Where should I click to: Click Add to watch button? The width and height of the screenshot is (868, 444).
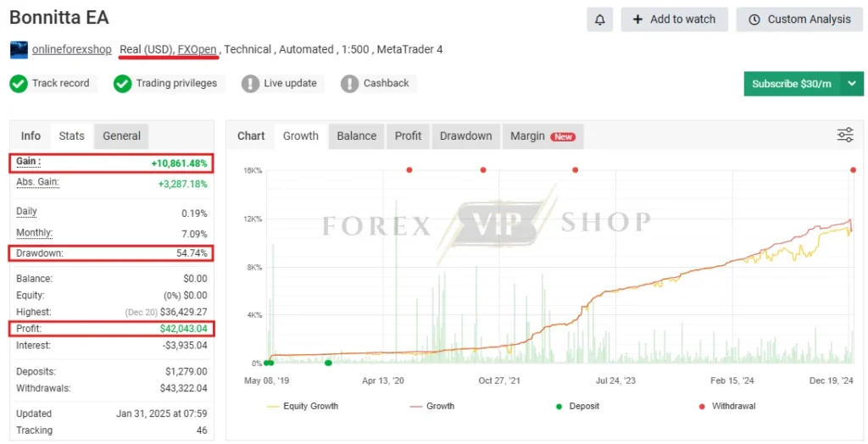pos(674,19)
